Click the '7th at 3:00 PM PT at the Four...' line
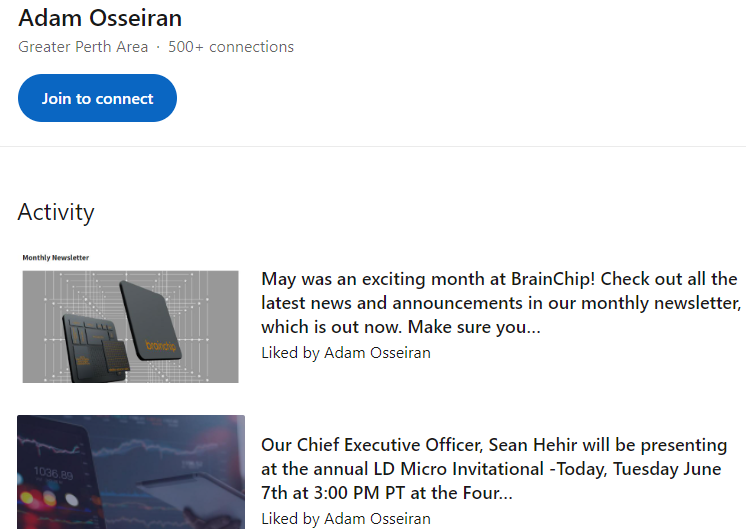Screen dimensions: 746x529 coord(387,493)
